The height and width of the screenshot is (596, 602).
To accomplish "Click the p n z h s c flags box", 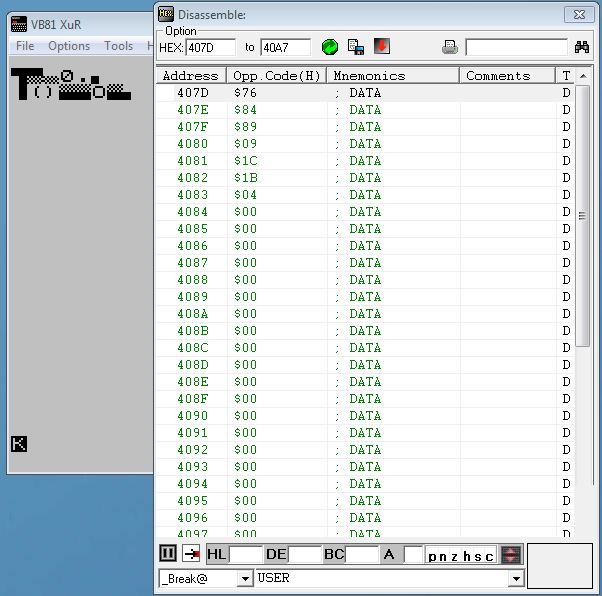I will 461,555.
